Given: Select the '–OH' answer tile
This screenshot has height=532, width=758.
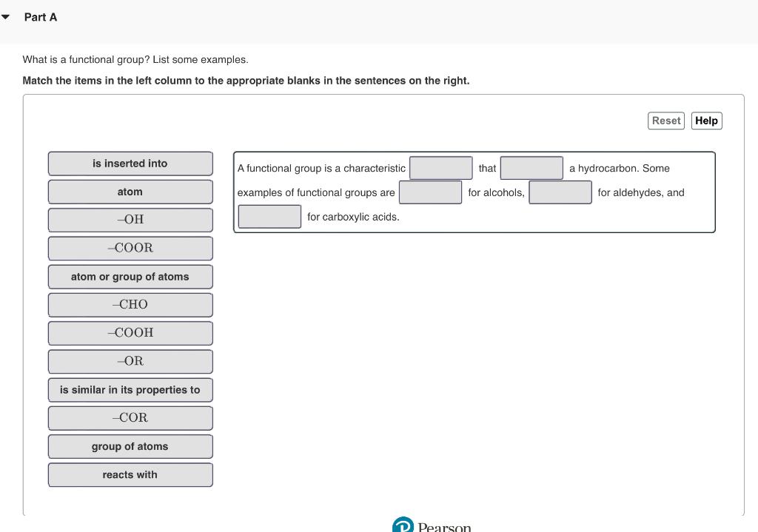Looking at the screenshot, I should (x=130, y=220).
